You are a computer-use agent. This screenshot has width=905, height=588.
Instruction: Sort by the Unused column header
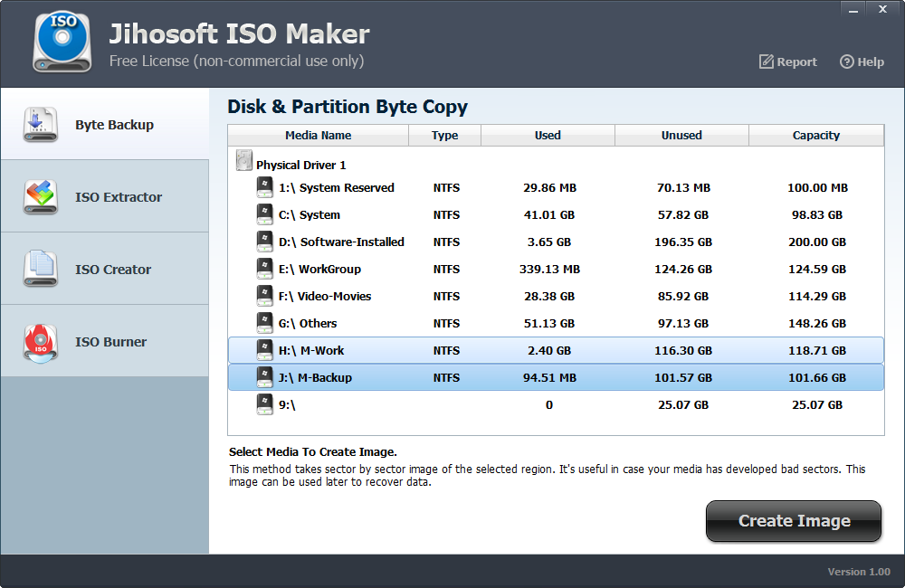(681, 135)
